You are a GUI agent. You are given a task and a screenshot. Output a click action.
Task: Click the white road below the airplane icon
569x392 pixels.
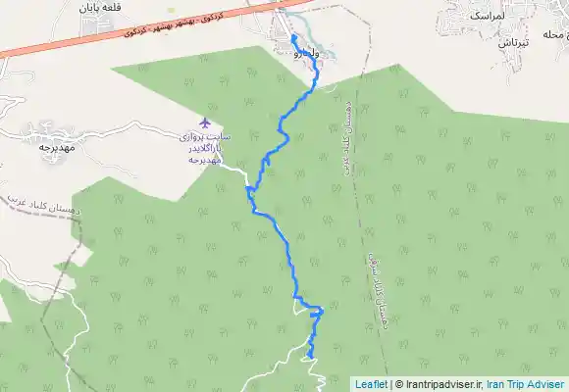(x=235, y=171)
